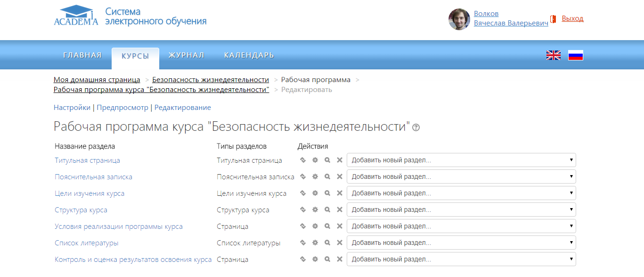644x277 pixels.
Task: Delete the Условия реализации программы курса section
Action: coord(339,226)
